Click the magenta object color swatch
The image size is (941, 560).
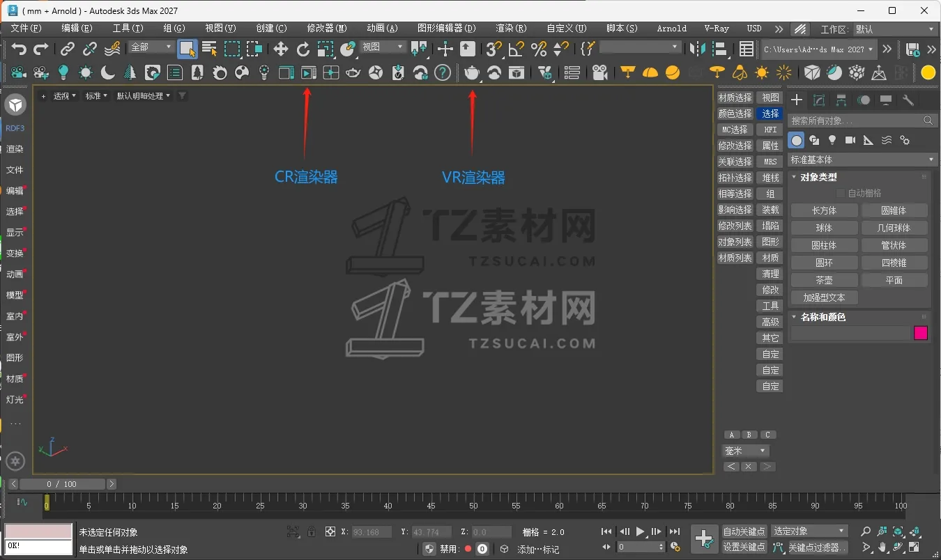coord(921,333)
